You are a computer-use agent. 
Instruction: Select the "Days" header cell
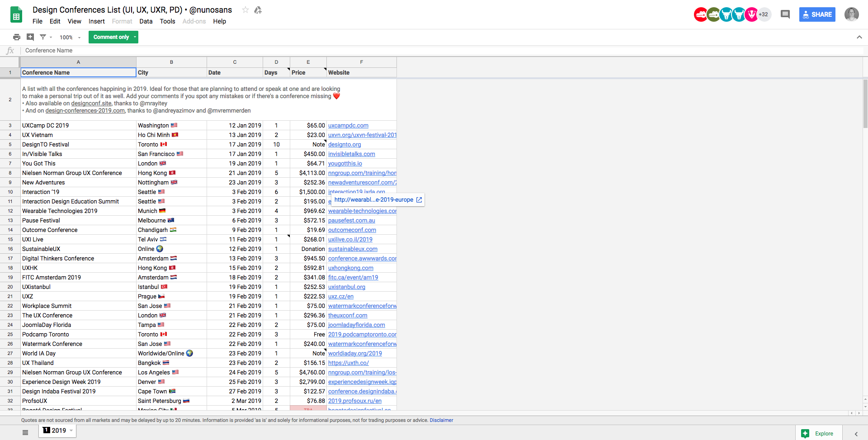pyautogui.click(x=276, y=72)
